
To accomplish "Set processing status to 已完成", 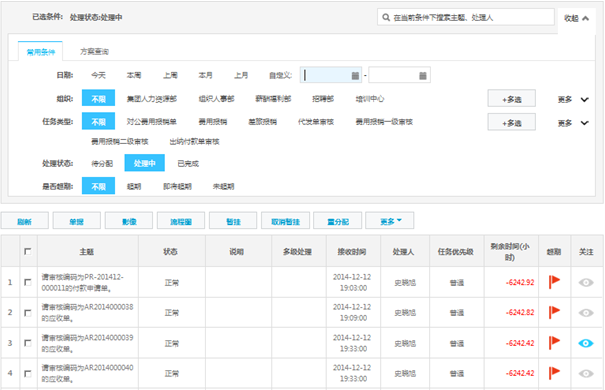I will coord(188,164).
